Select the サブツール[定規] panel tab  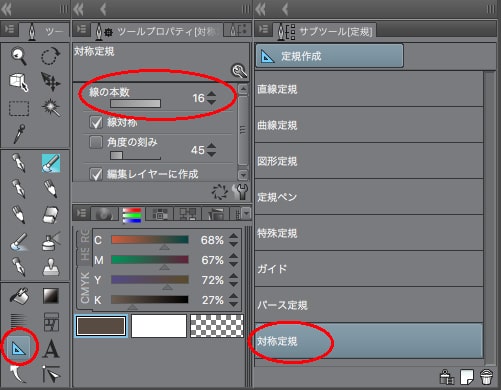[x=325, y=32]
